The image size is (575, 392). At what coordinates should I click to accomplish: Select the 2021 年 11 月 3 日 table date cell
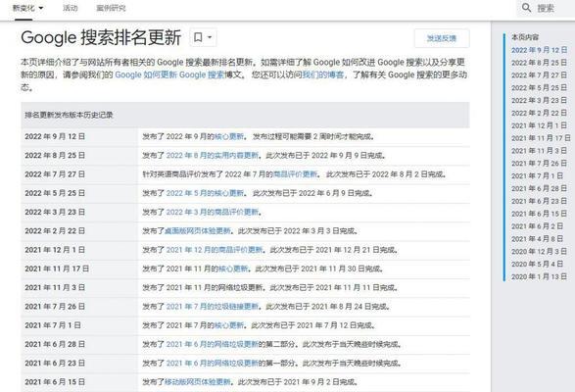(79, 288)
